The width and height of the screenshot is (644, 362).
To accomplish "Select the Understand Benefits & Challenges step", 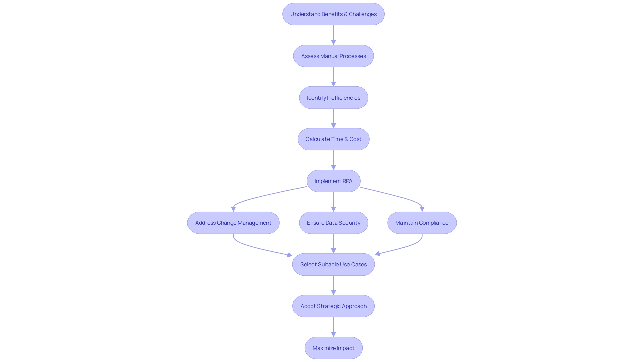I will pos(333,14).
